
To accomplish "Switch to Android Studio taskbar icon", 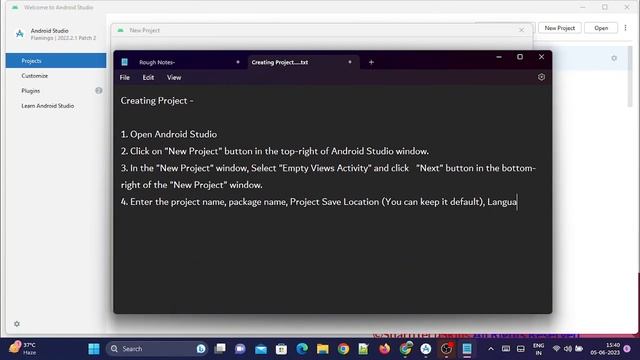I will tap(426, 349).
